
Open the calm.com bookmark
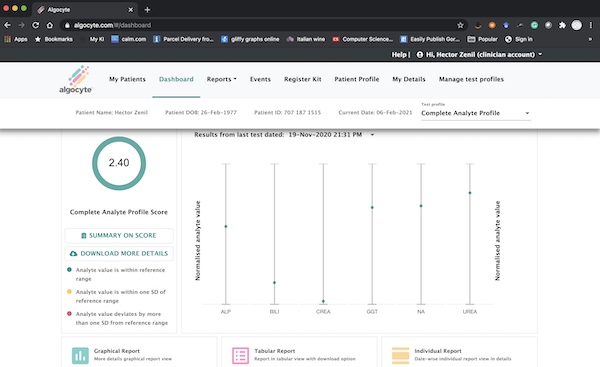[x=129, y=39]
